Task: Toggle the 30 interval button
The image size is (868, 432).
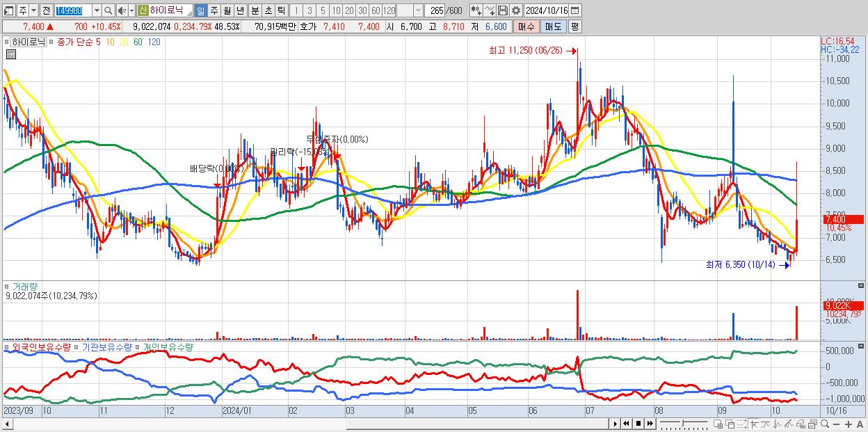Action: click(x=362, y=10)
